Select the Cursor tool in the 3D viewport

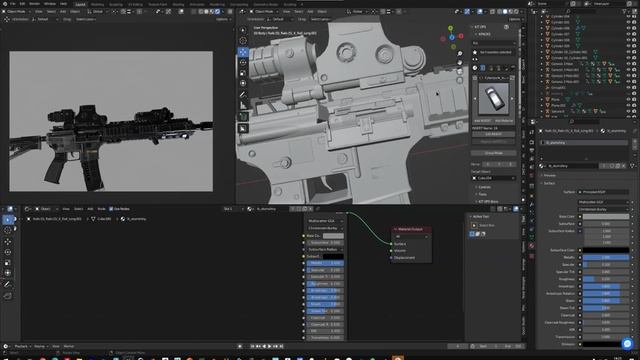coord(243,41)
